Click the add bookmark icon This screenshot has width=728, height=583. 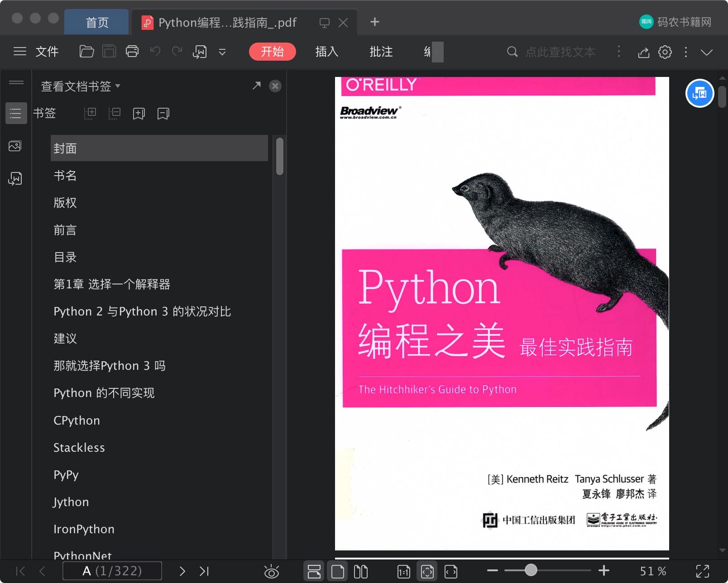pyautogui.click(x=139, y=114)
